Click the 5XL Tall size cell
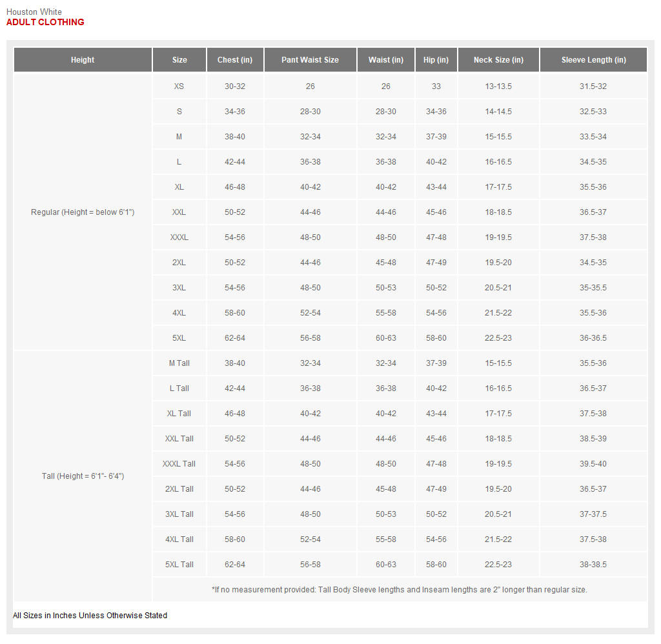The image size is (661, 644). (x=179, y=565)
